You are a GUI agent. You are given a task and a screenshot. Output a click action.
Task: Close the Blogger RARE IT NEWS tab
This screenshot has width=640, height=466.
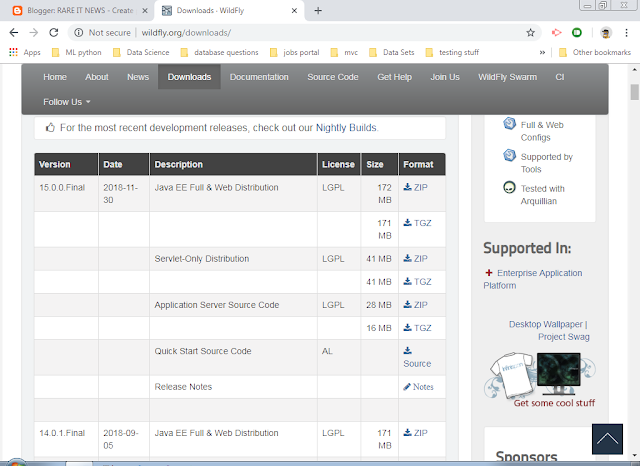tap(144, 11)
